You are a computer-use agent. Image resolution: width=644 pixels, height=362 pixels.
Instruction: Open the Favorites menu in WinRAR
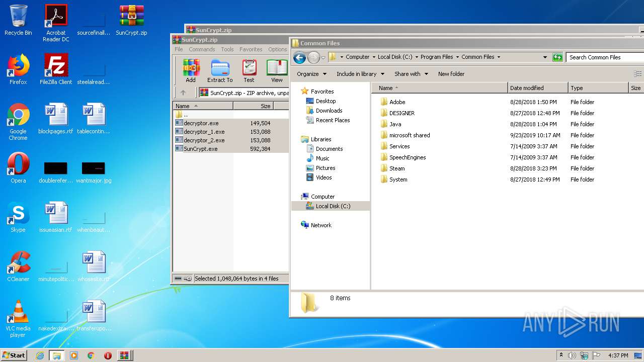251,49
